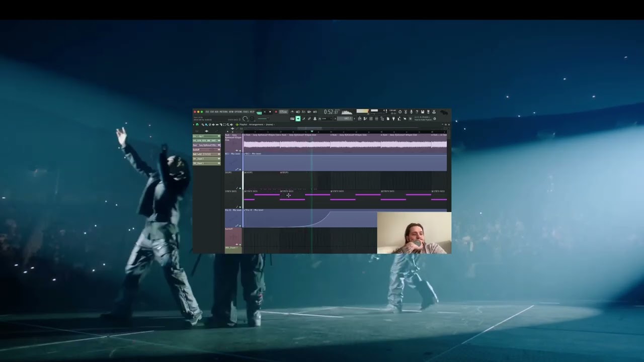This screenshot has height=362, width=644.
Task: Click the transport stop button
Action: tap(270, 112)
